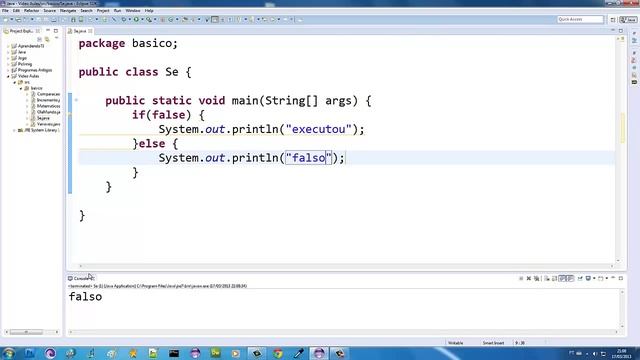Image resolution: width=640 pixels, height=360 pixels.
Task: Toggle Smart Insert mode in status bar
Action: (493, 343)
